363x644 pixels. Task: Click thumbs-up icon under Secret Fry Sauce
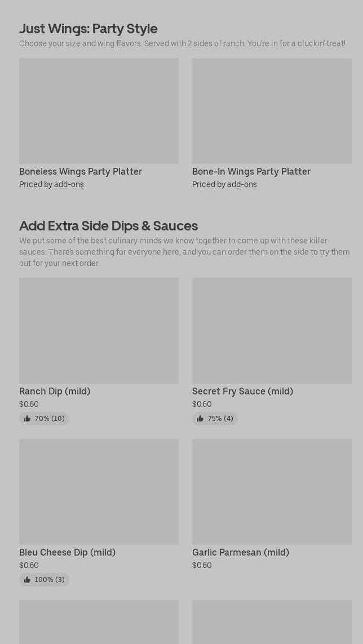tap(200, 419)
